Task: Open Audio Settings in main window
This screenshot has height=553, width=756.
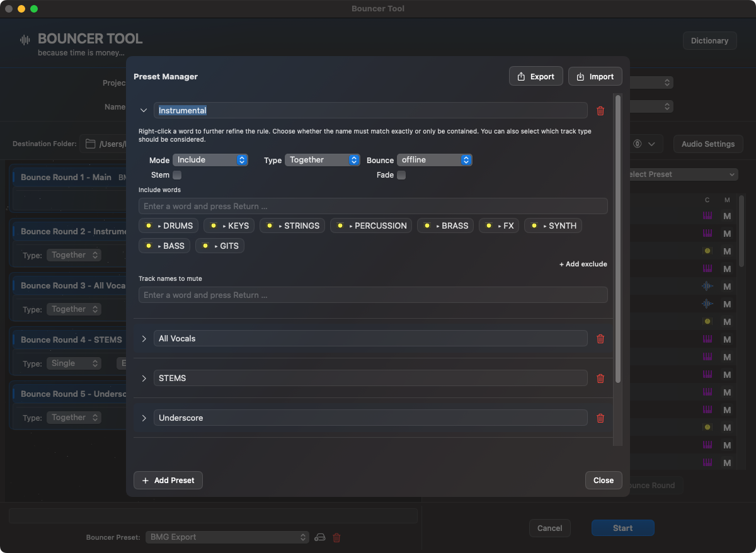Action: coord(708,144)
